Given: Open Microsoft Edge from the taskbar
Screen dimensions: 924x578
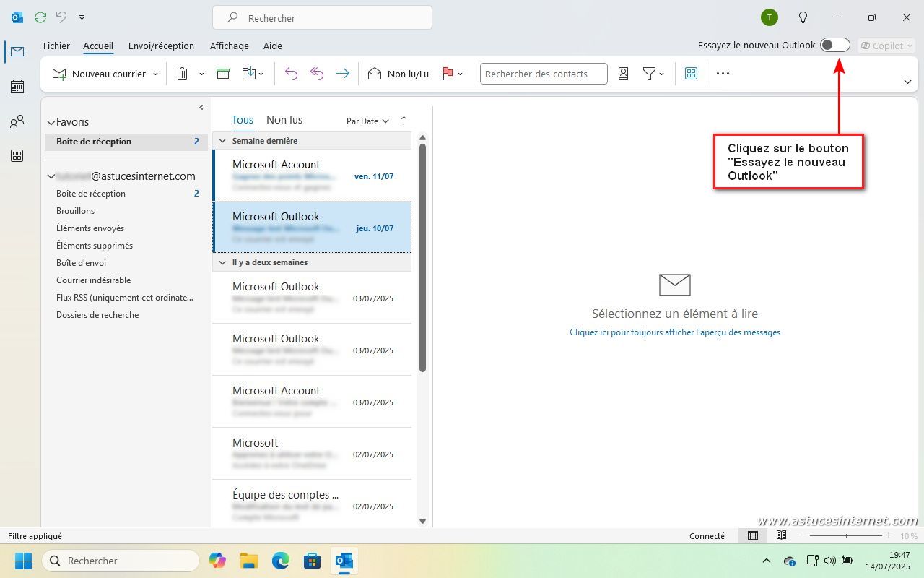Looking at the screenshot, I should point(280,561).
